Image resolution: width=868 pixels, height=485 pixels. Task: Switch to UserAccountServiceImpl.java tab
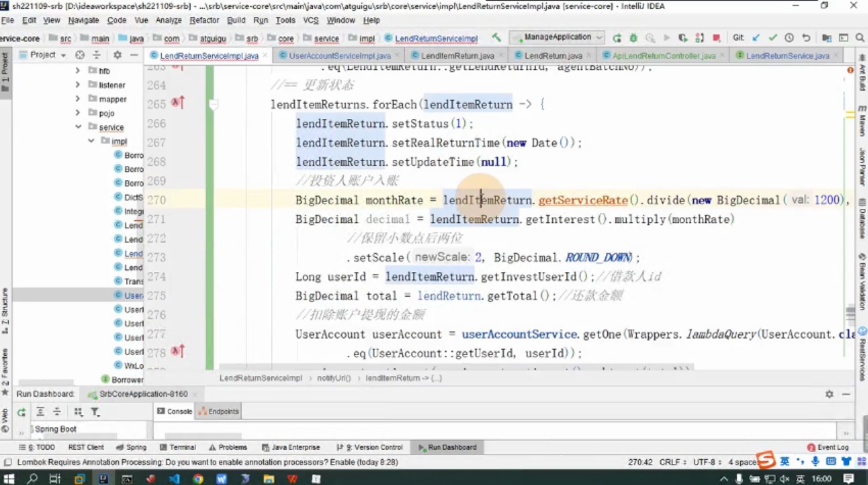click(338, 56)
